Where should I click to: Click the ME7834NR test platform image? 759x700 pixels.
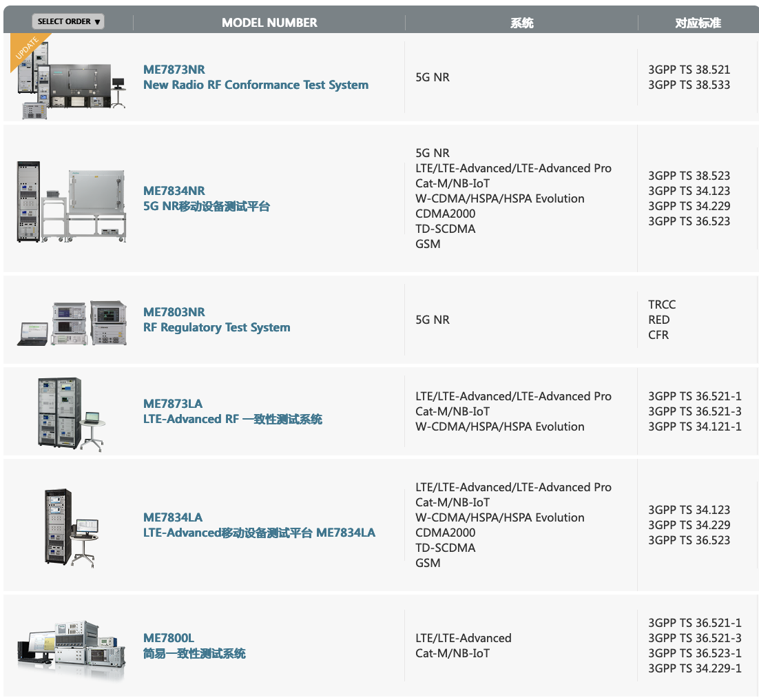(x=72, y=202)
